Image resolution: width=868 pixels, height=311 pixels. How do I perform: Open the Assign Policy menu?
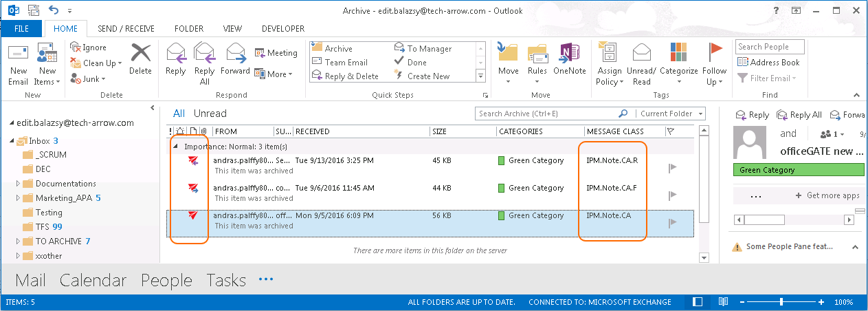click(610, 63)
